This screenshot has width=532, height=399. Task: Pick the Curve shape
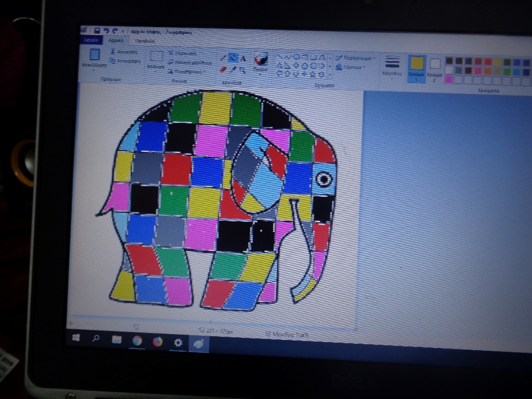tap(288, 57)
